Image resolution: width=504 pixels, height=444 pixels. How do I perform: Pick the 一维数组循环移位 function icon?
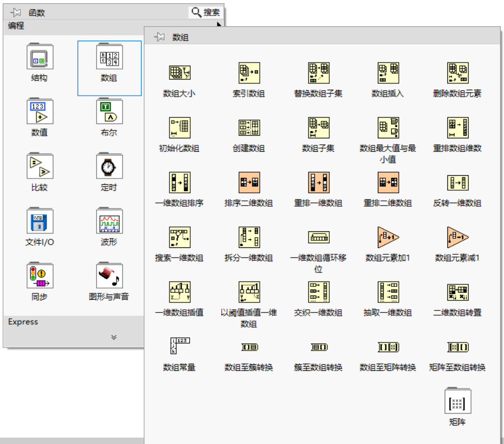point(319,237)
